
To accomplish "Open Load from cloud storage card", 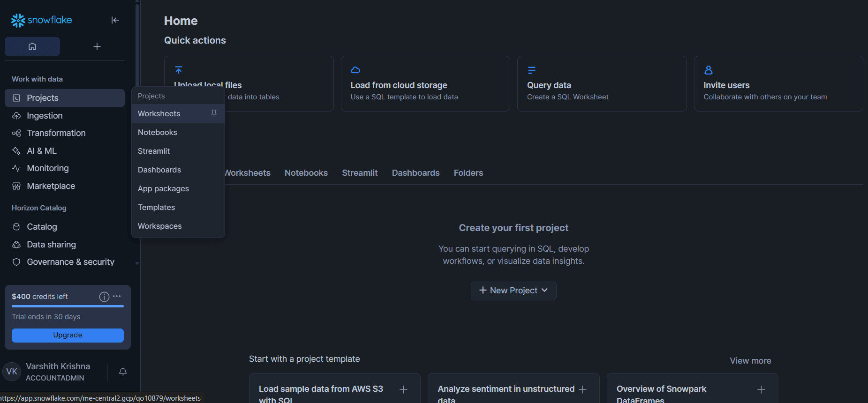I will pyautogui.click(x=425, y=83).
